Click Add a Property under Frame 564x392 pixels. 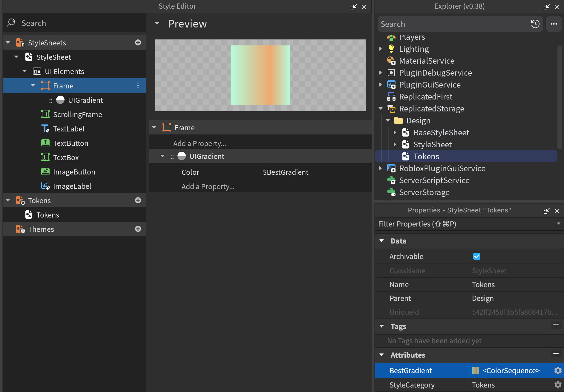(200, 143)
